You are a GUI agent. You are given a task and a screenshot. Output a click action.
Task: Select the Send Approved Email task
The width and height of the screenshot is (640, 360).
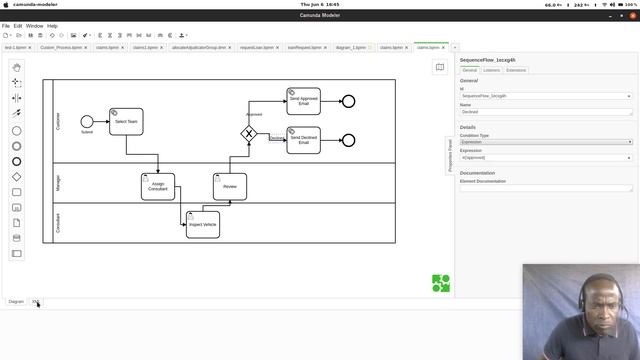tap(304, 101)
